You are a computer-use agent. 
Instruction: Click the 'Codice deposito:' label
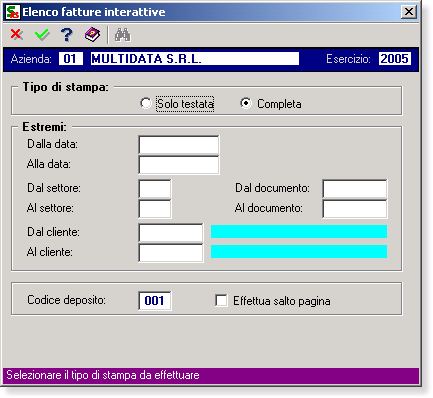pos(66,300)
